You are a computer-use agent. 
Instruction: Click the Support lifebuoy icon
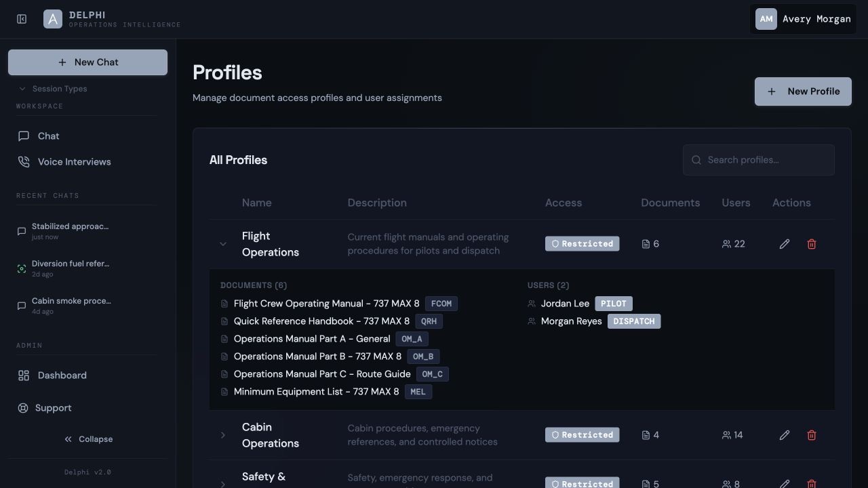tap(23, 408)
